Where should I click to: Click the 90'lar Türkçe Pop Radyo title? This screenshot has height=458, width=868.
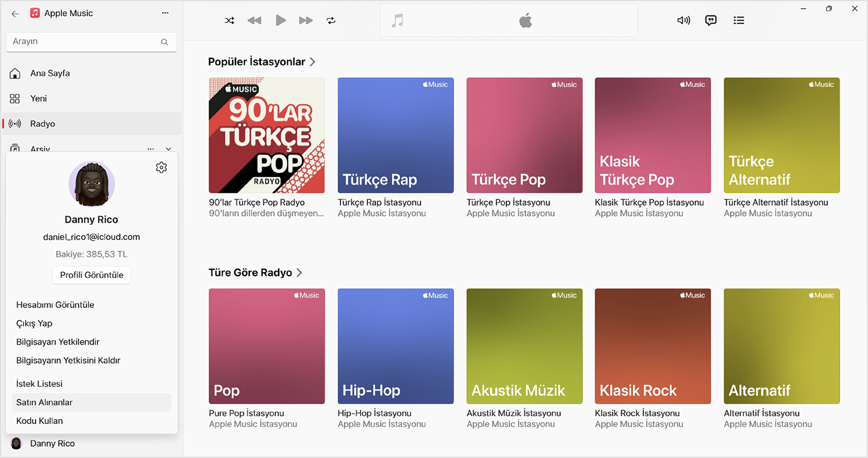pos(257,202)
